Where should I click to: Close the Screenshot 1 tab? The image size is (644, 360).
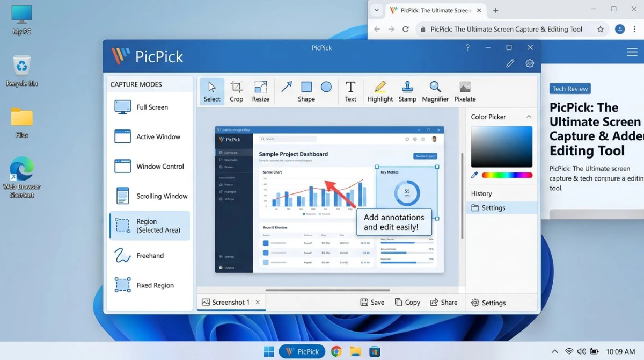pos(258,303)
